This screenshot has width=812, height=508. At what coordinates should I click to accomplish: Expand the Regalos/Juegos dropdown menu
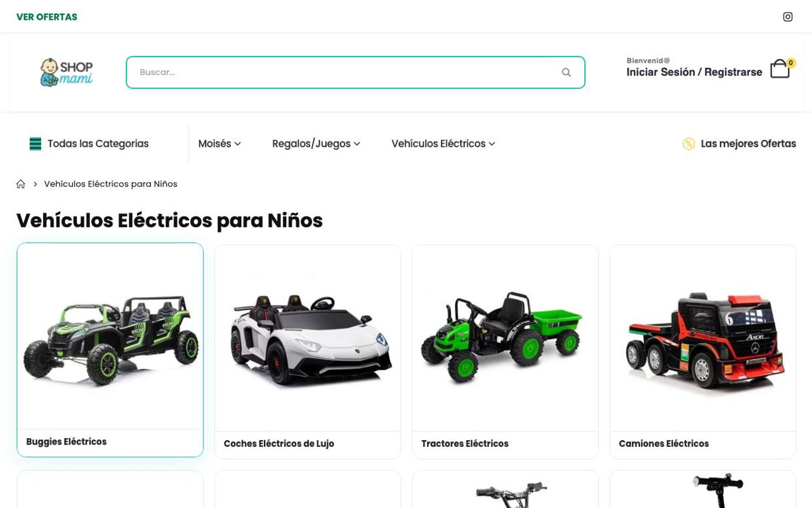tap(316, 144)
